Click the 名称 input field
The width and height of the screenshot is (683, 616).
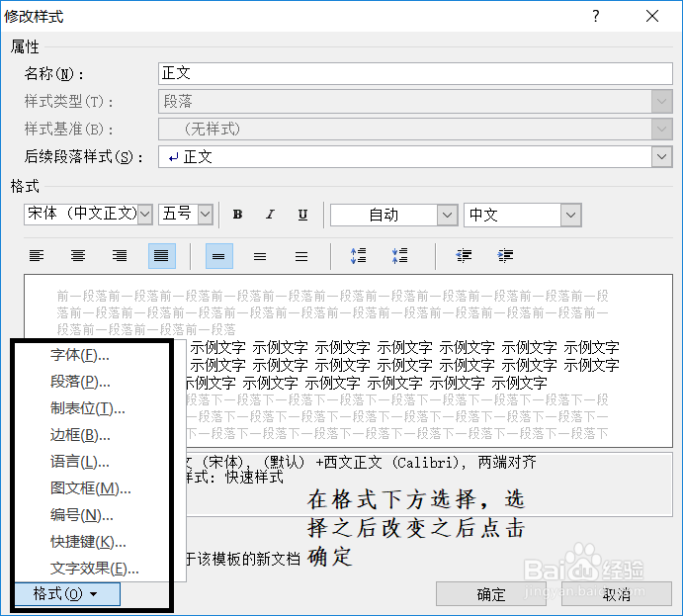[415, 73]
